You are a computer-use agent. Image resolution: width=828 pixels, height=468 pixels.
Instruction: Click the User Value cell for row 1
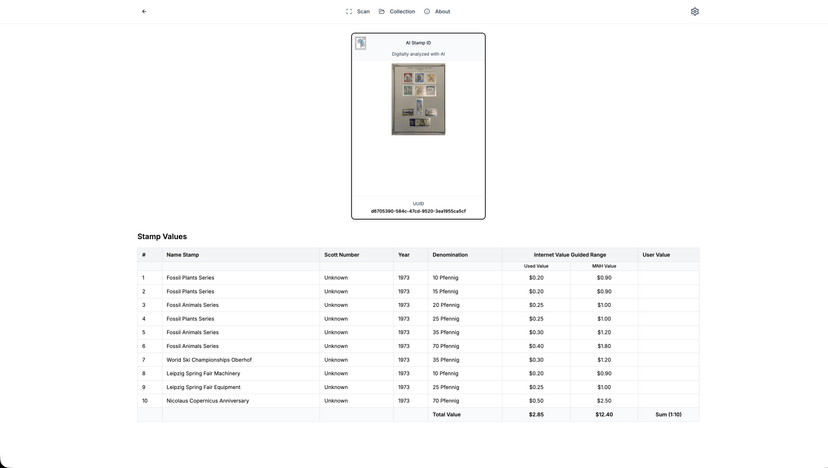click(x=668, y=278)
